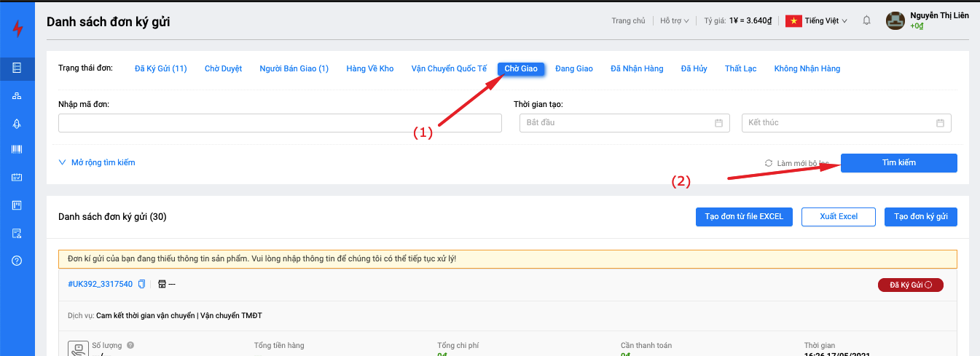
Task: Click the Xuất Excel button
Action: pos(838,217)
